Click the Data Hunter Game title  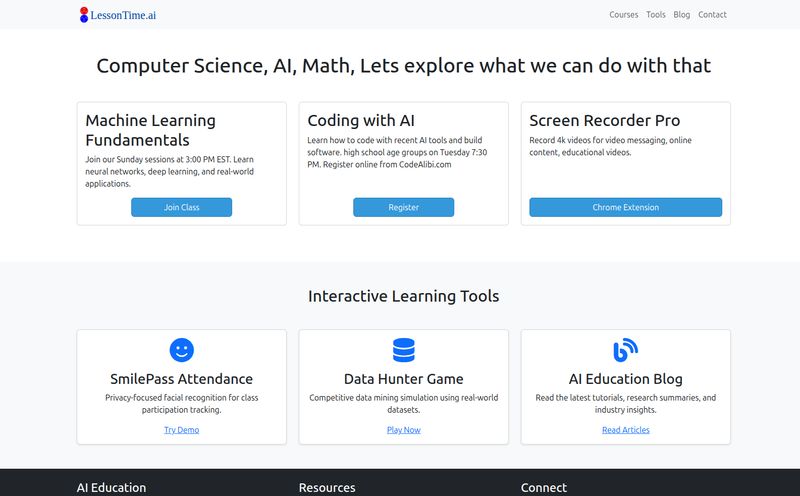(404, 379)
